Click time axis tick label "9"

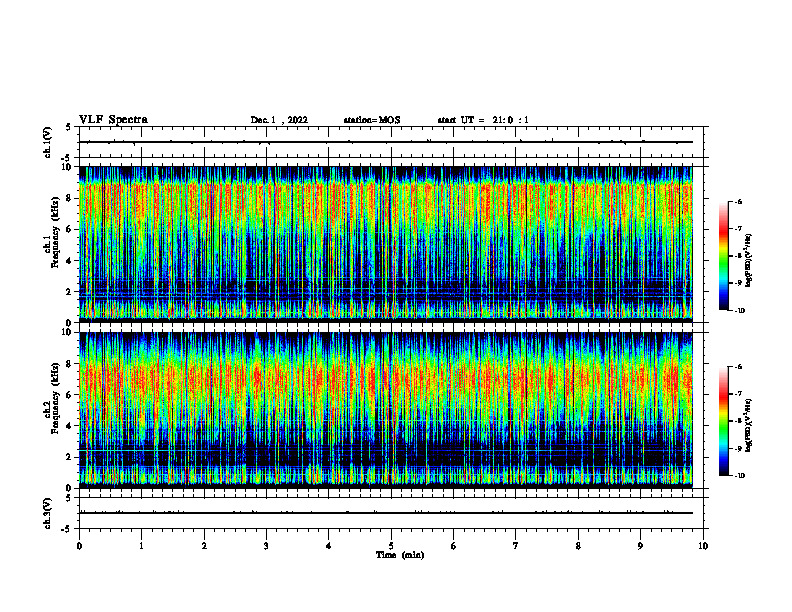coord(640,546)
